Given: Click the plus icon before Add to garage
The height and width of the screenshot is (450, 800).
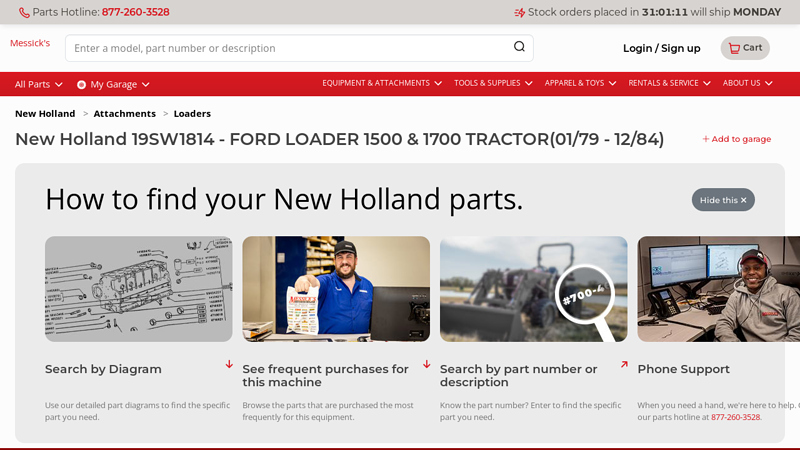Looking at the screenshot, I should pyautogui.click(x=706, y=139).
